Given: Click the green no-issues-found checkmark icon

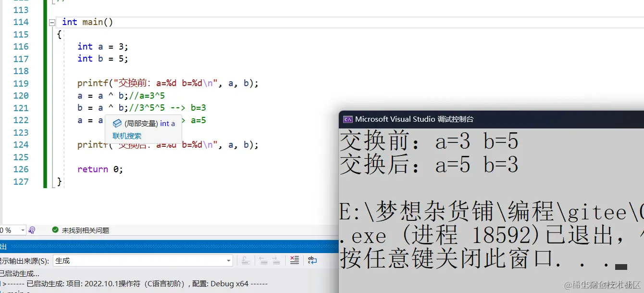Looking at the screenshot, I should point(55,230).
